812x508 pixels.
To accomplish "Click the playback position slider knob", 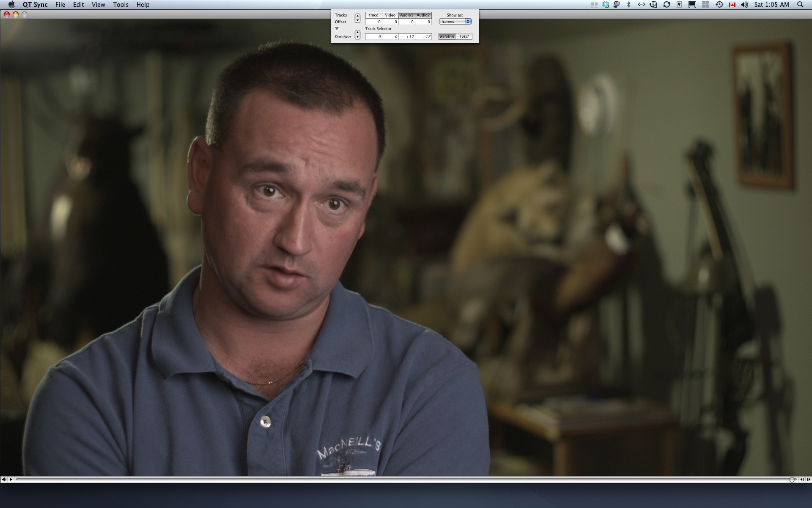I will point(792,479).
